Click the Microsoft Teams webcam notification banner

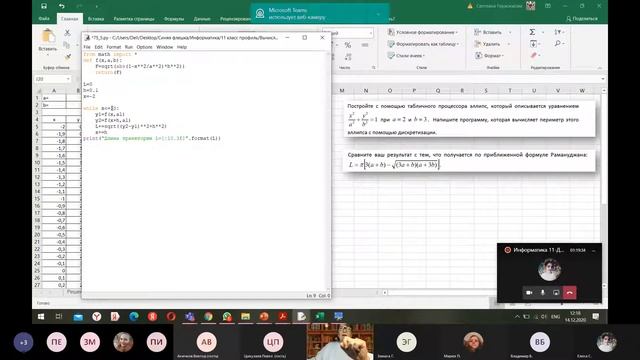coord(320,13)
